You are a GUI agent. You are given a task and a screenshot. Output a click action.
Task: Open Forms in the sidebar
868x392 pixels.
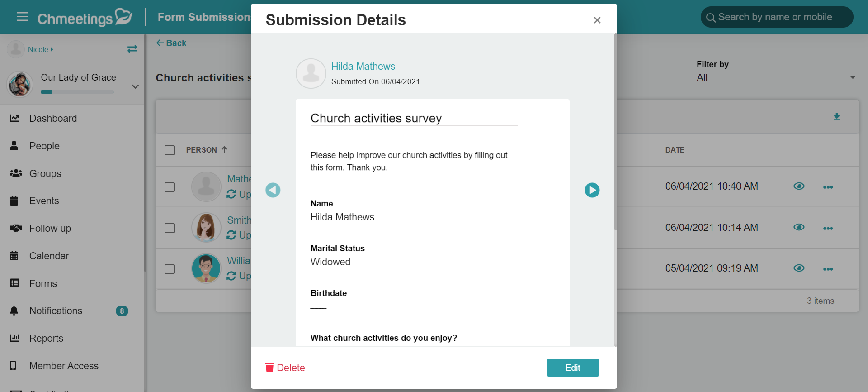pos(43,284)
